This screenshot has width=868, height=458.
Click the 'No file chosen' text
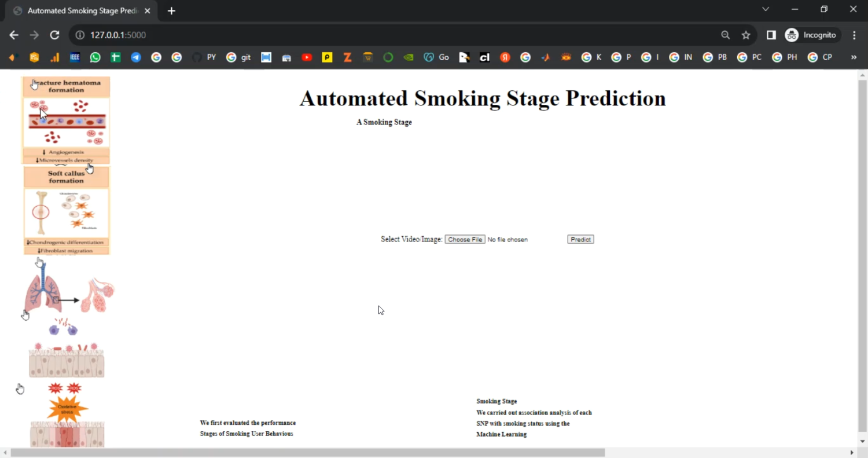(x=507, y=240)
